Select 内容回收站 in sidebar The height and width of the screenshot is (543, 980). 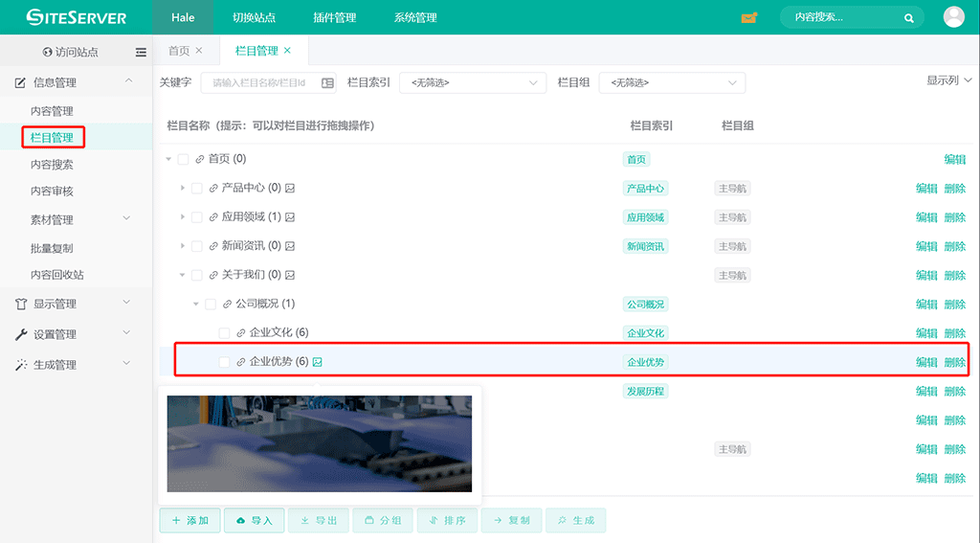[56, 275]
